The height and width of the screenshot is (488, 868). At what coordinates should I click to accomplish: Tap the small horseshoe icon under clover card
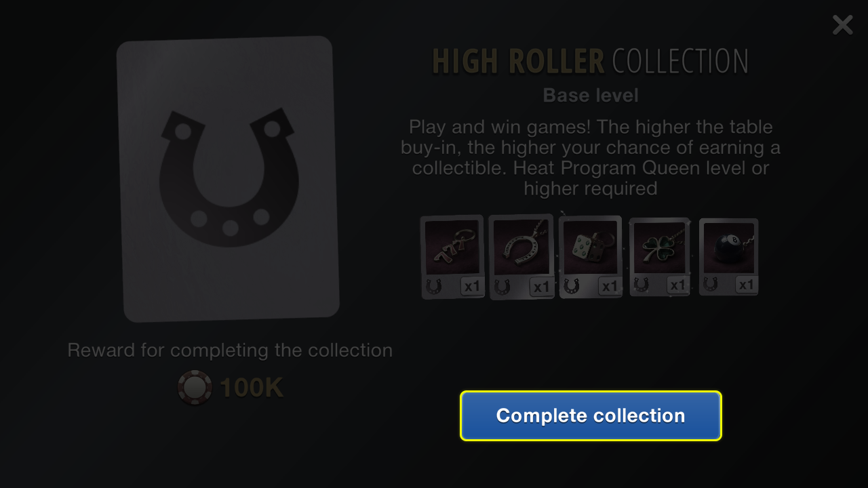pos(642,285)
